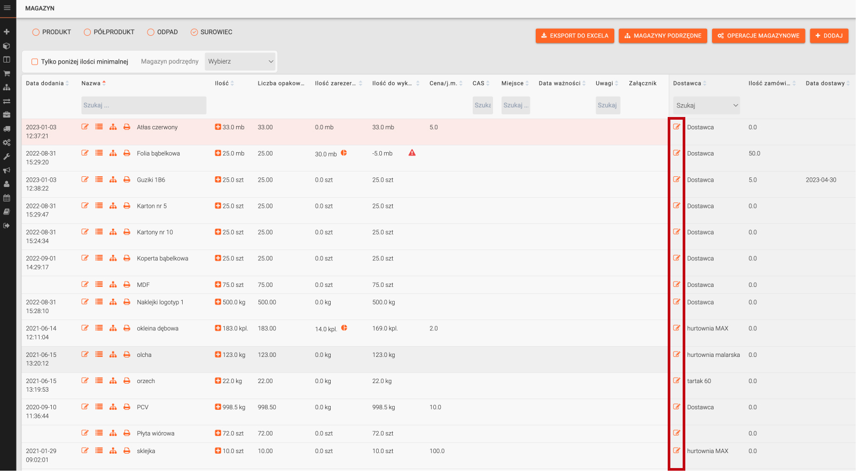The image size is (868, 475).
Task: Open the hamburger menu in the top-left
Action: [7, 8]
